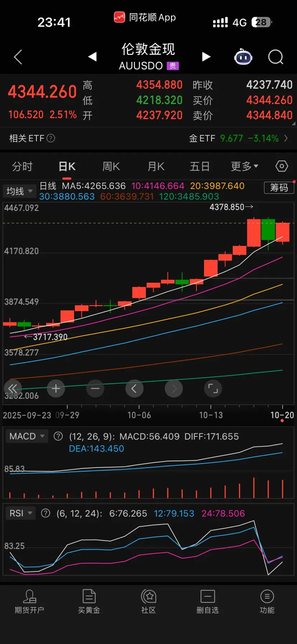The image size is (297, 644).
Task: Tap the MA 120:3485.903 value
Action: (189, 196)
